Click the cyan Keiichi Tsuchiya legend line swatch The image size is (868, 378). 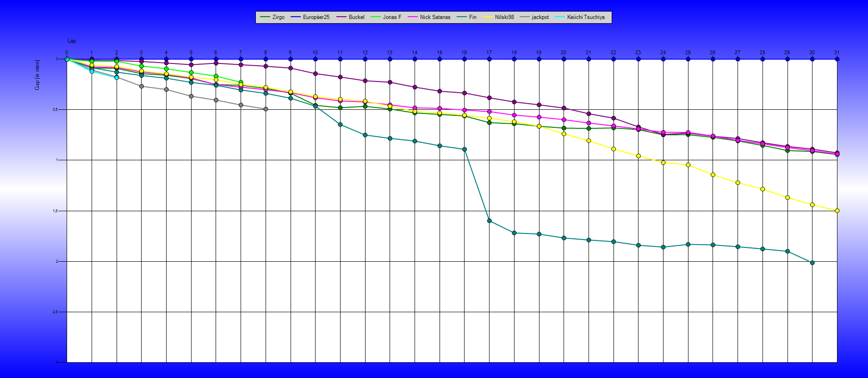(560, 17)
